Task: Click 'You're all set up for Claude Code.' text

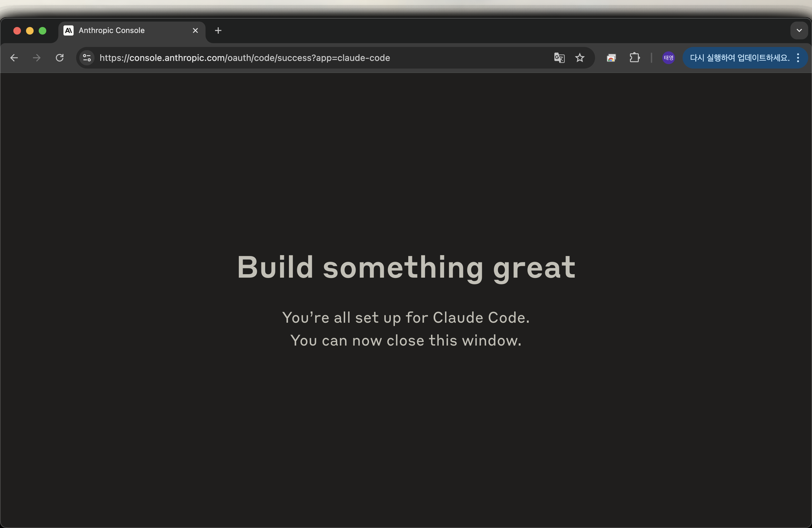Action: [406, 317]
